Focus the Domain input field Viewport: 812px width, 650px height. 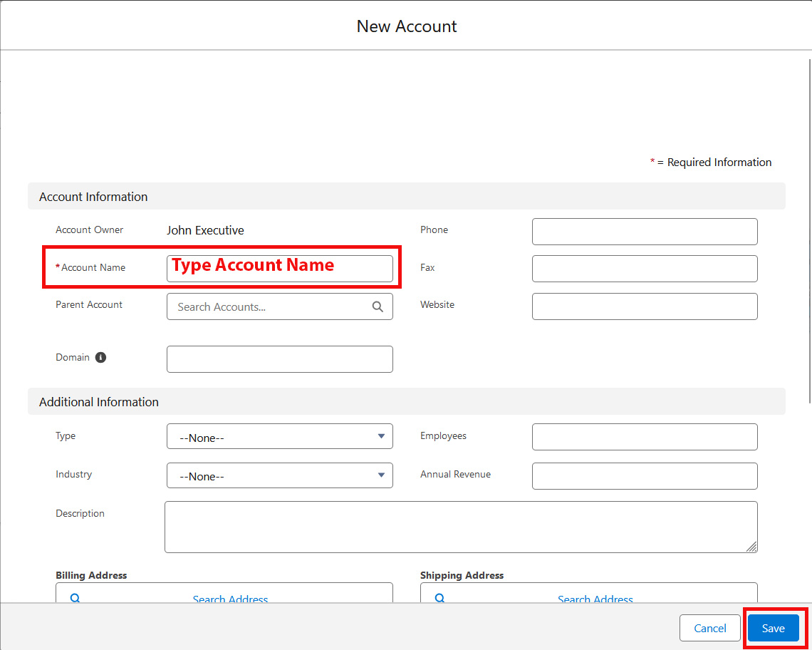coord(279,359)
